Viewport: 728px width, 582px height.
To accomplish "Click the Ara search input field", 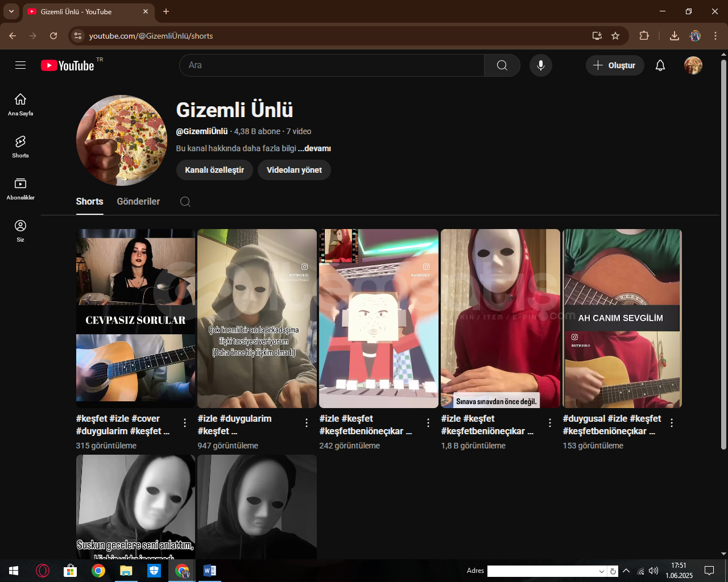I will (x=332, y=65).
